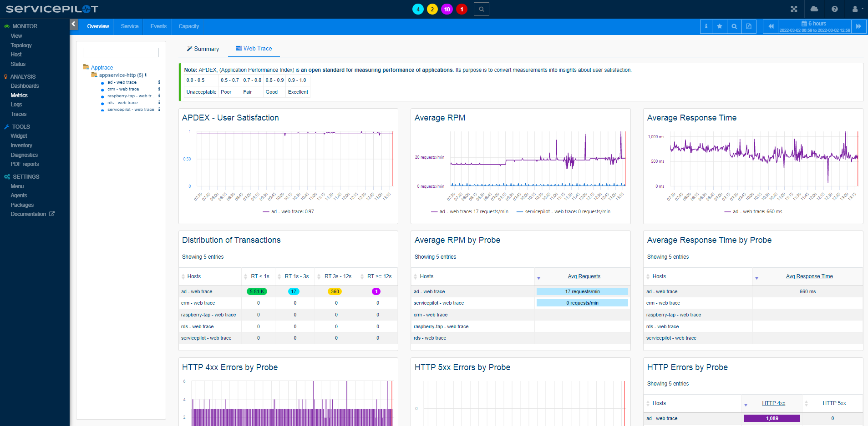The image size is (868, 426).
Task: Open the help question mark icon
Action: (x=834, y=9)
